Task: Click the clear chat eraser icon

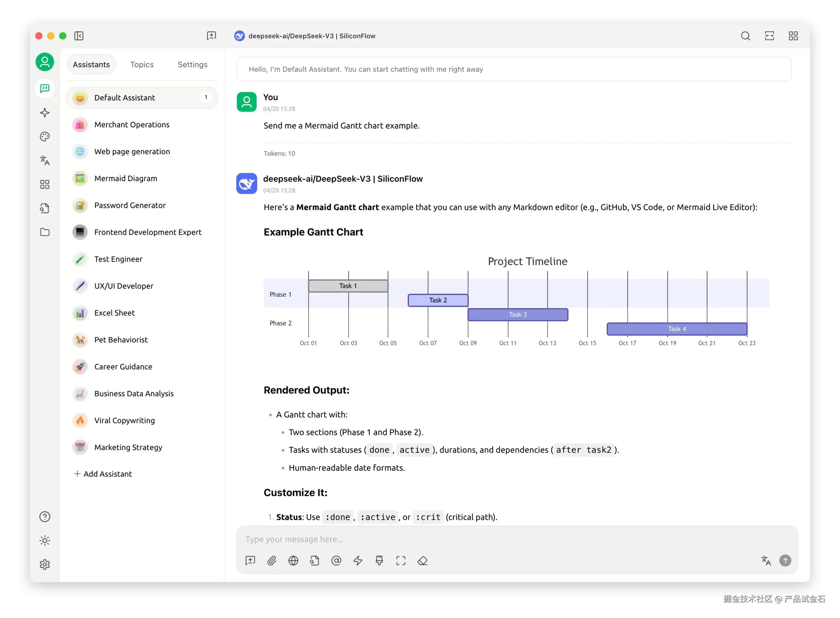Action: coord(423,560)
